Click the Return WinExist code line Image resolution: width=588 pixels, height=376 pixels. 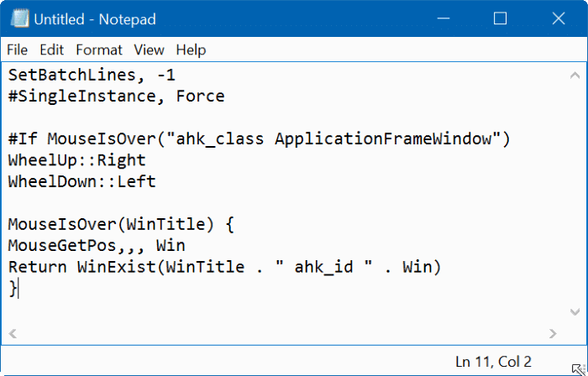pos(224,267)
